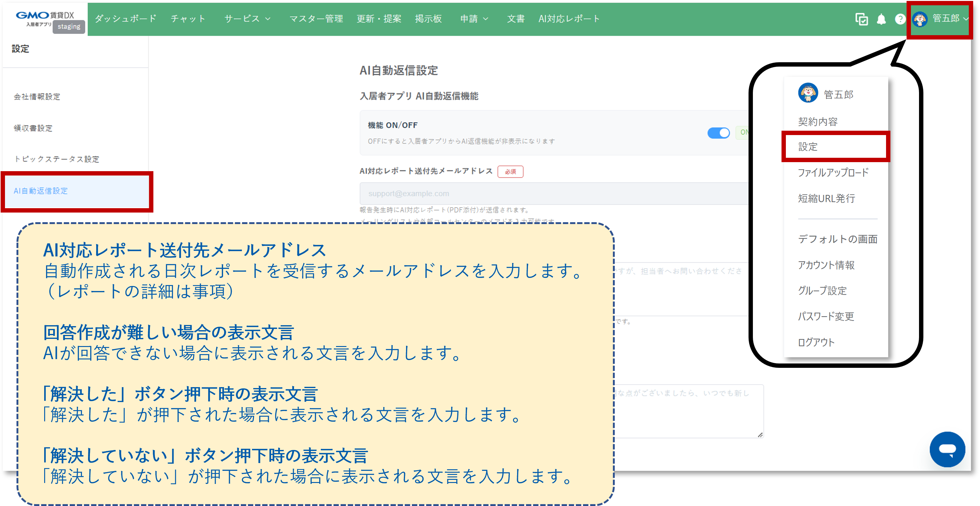The image size is (980, 506).
Task: Click the support@example.com email input field
Action: click(x=554, y=194)
